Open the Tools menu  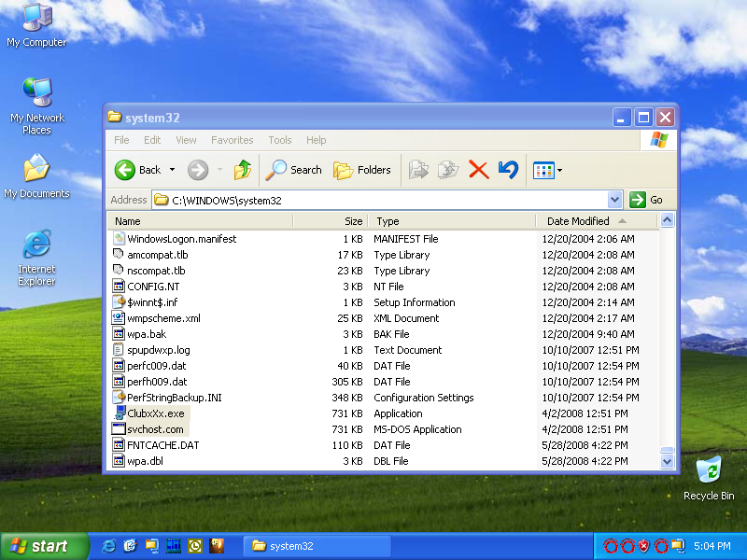(279, 140)
